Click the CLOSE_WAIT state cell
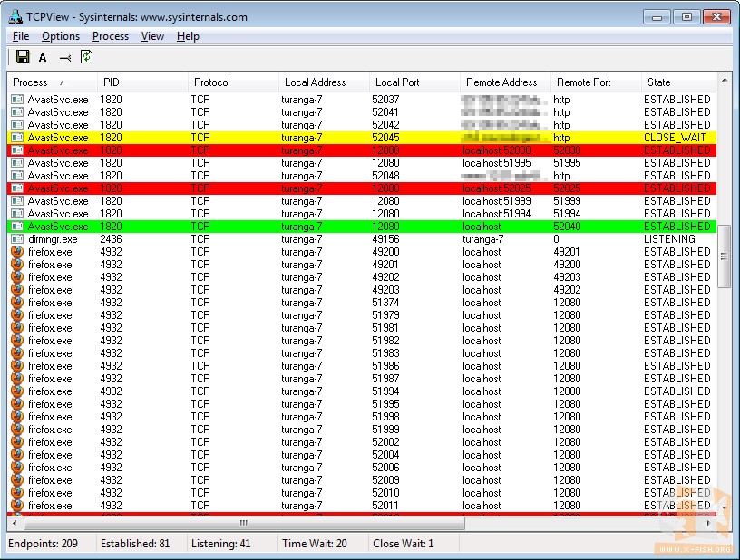 click(675, 138)
